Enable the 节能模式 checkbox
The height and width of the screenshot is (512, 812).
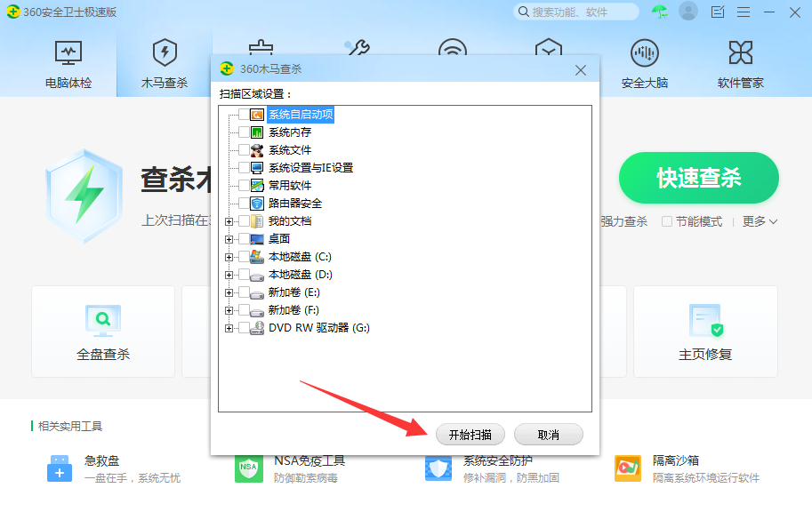click(x=667, y=221)
